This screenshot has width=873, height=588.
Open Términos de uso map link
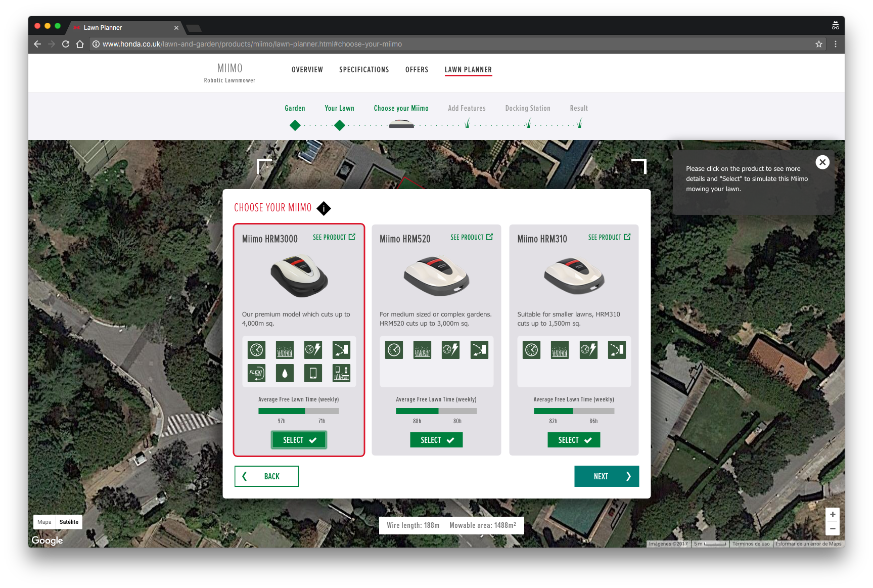pos(751,544)
